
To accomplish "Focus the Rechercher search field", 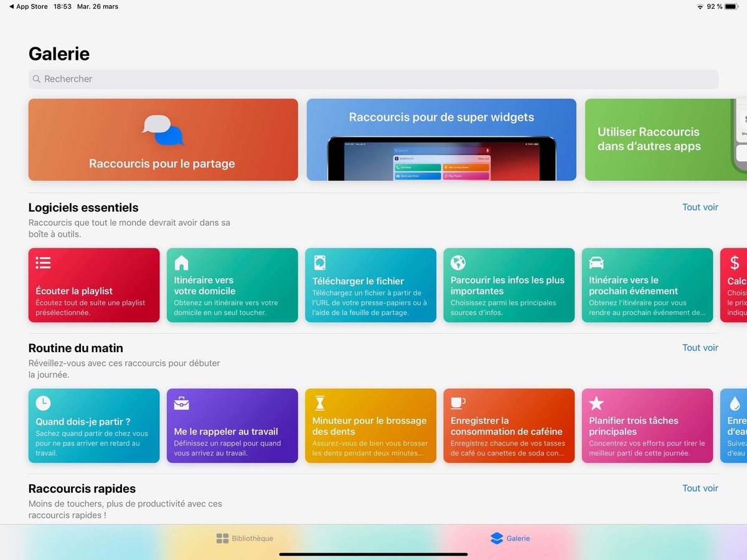I will (374, 79).
